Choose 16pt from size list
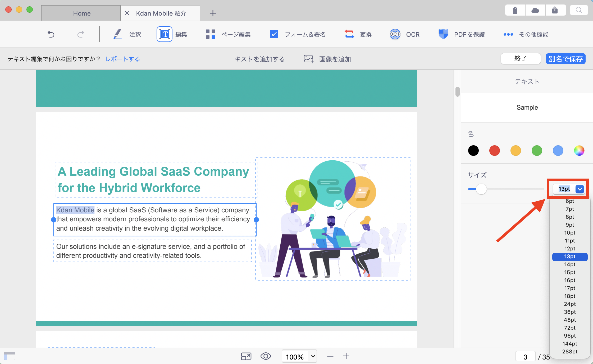This screenshot has height=364, width=593. coord(570,280)
